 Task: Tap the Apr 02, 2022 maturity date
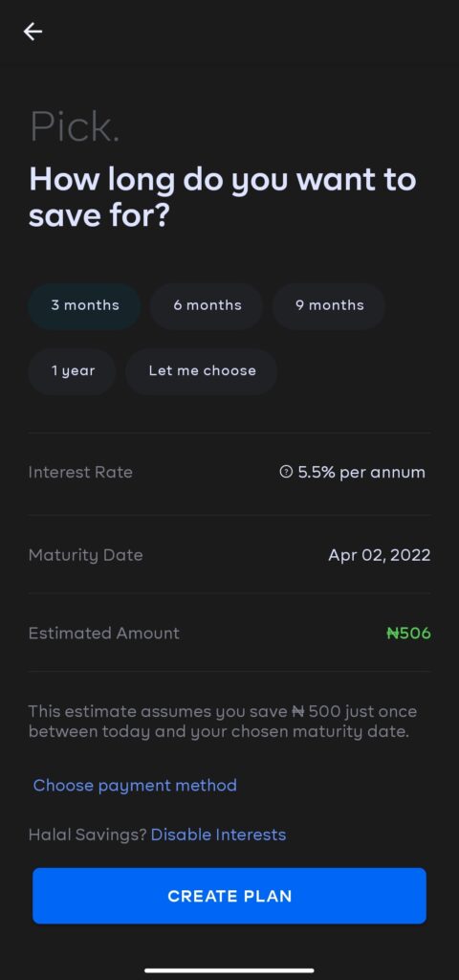tap(379, 555)
